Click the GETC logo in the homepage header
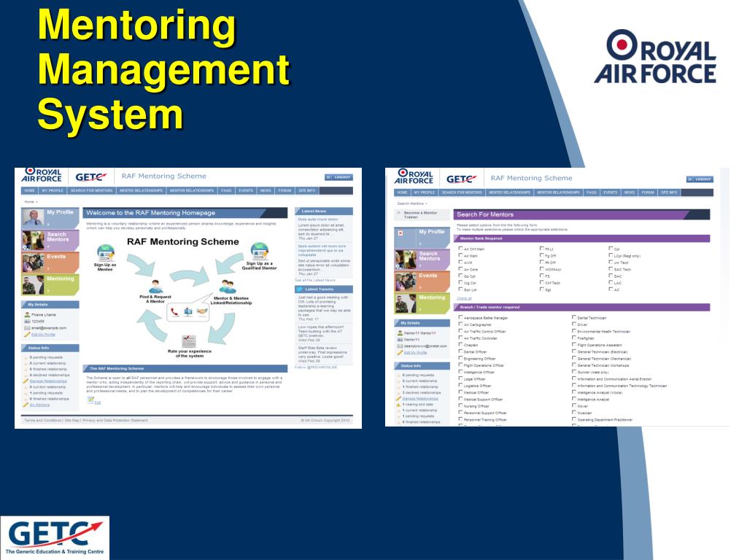Screen dimensions: 747x560 point(90,177)
